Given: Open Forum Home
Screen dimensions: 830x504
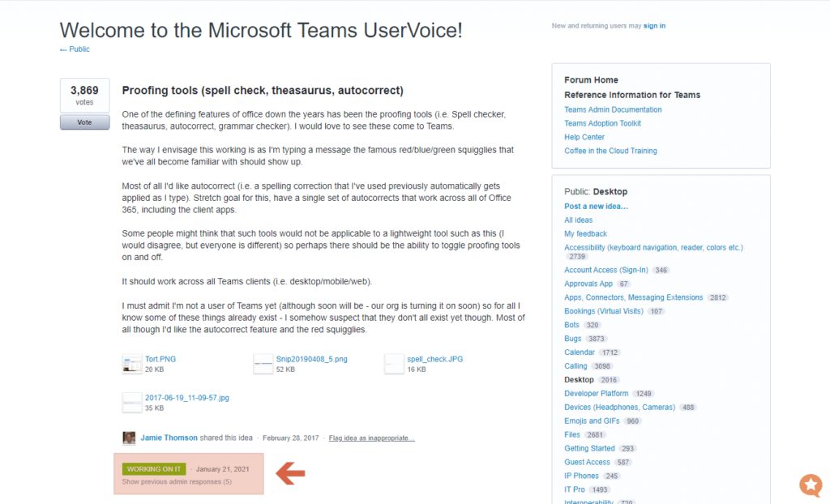Looking at the screenshot, I should tap(591, 80).
